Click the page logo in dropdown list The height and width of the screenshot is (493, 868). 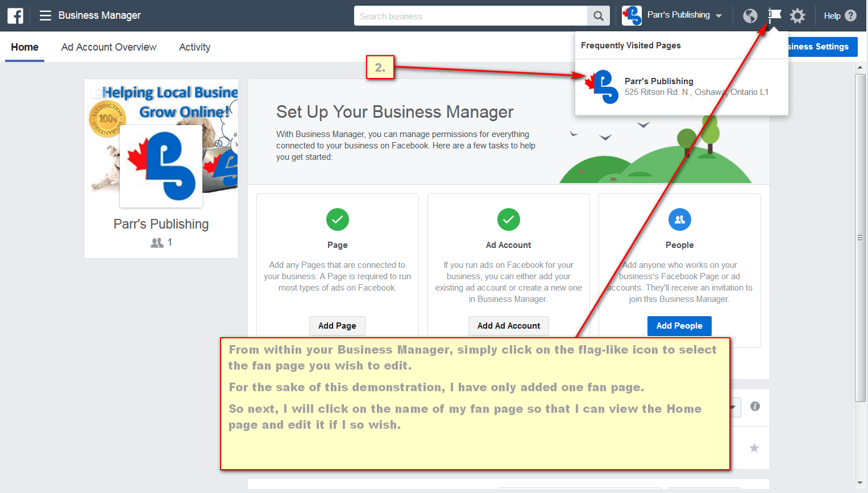[x=603, y=86]
